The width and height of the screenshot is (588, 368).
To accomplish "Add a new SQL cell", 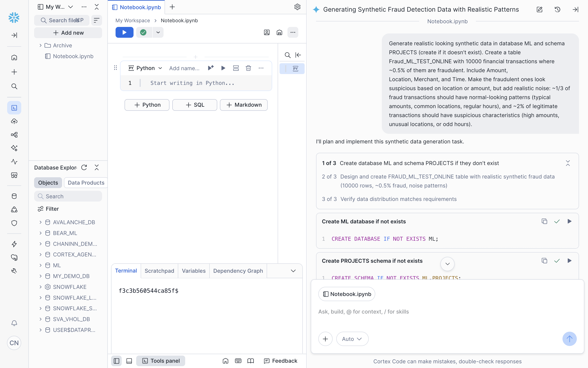I will 195,105.
